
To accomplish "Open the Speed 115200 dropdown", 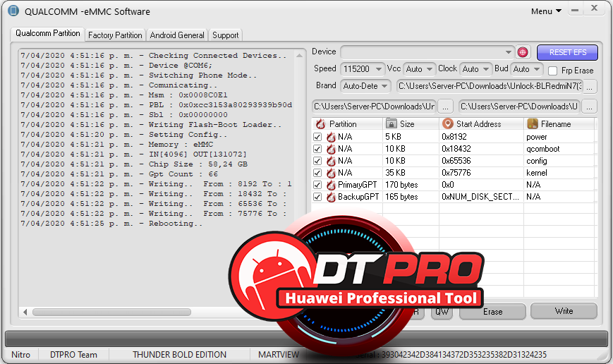I will coord(363,69).
